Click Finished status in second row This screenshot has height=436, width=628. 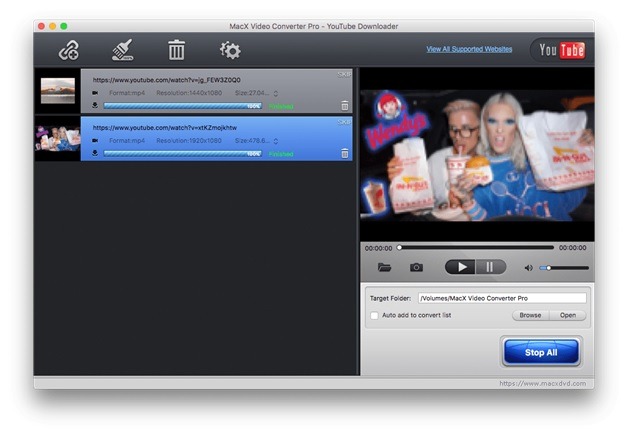pos(281,154)
